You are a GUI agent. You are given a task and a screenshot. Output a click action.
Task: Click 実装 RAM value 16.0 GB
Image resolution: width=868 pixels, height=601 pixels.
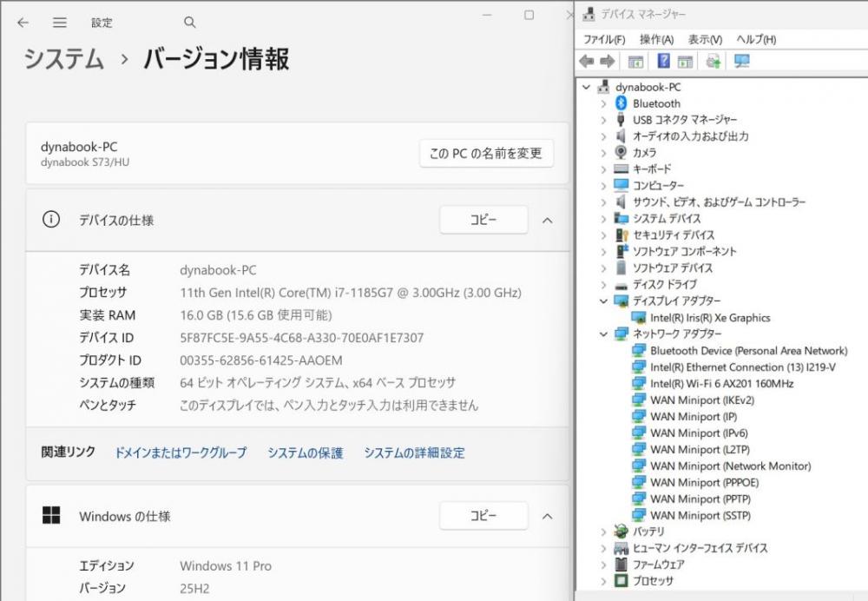click(256, 315)
